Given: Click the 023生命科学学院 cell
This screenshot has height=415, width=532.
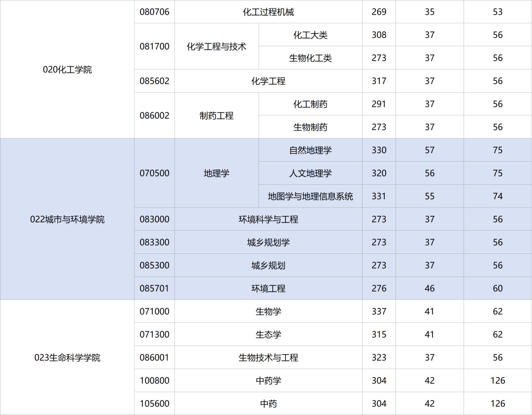Looking at the screenshot, I should tap(67, 357).
